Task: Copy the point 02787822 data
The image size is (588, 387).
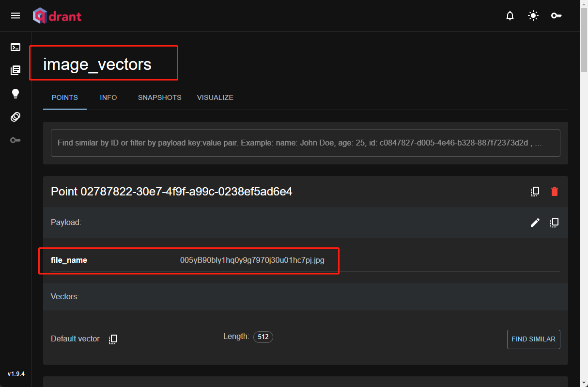Action: click(535, 192)
